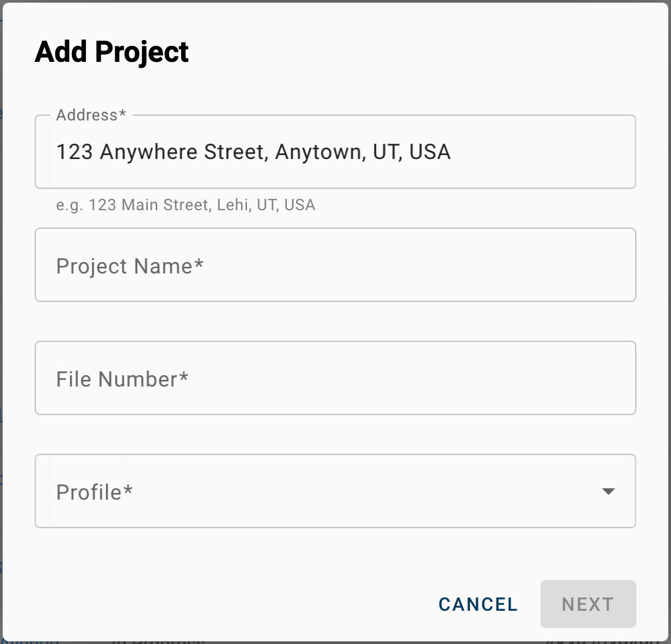Open the Profile dropdown arrow

point(608,492)
